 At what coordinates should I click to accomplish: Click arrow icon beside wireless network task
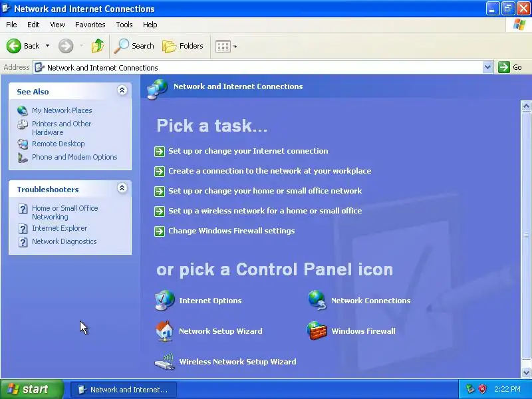pos(160,211)
